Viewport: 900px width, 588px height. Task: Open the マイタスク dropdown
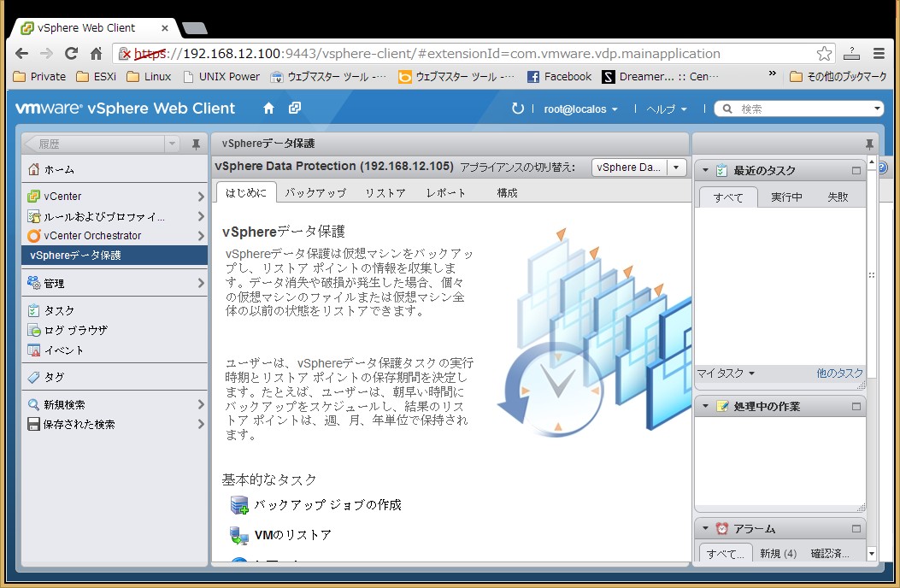point(726,373)
